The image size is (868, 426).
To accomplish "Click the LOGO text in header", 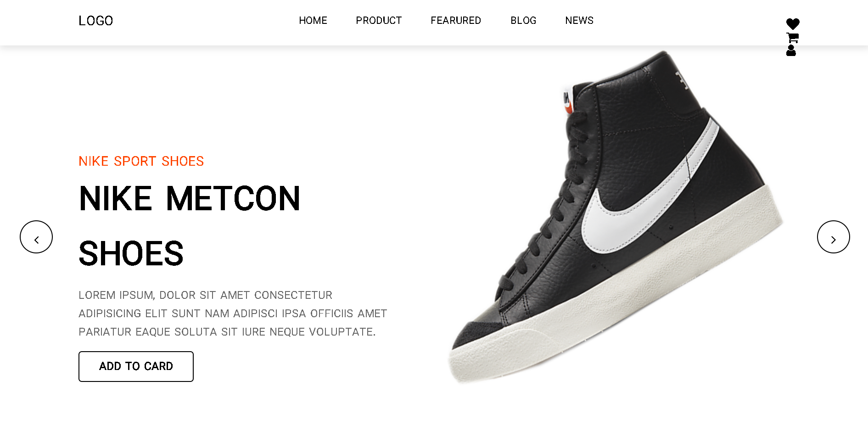I will click(x=95, y=21).
